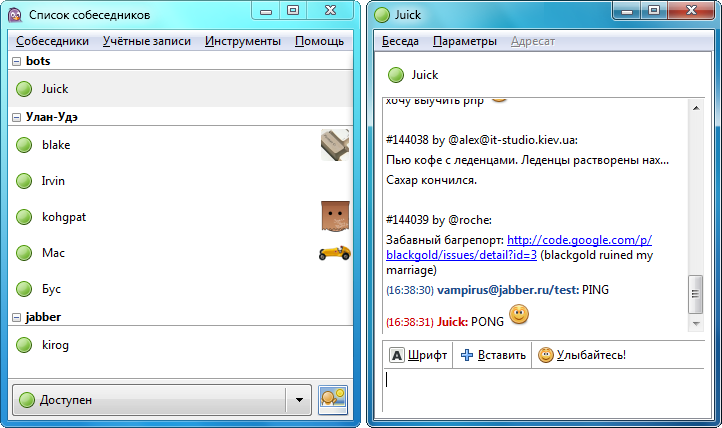Click blake's green status icon
Screen dimensions: 722x428
24,145
